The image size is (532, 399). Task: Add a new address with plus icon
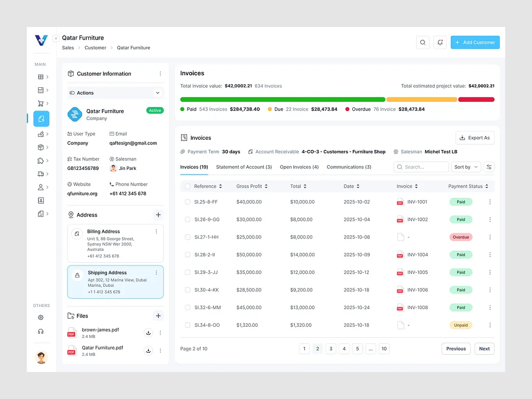pyautogui.click(x=158, y=215)
